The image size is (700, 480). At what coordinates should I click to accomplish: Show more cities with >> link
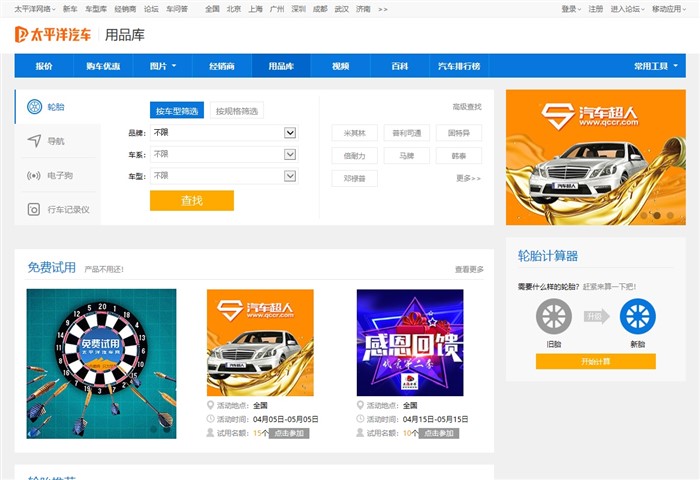383,9
